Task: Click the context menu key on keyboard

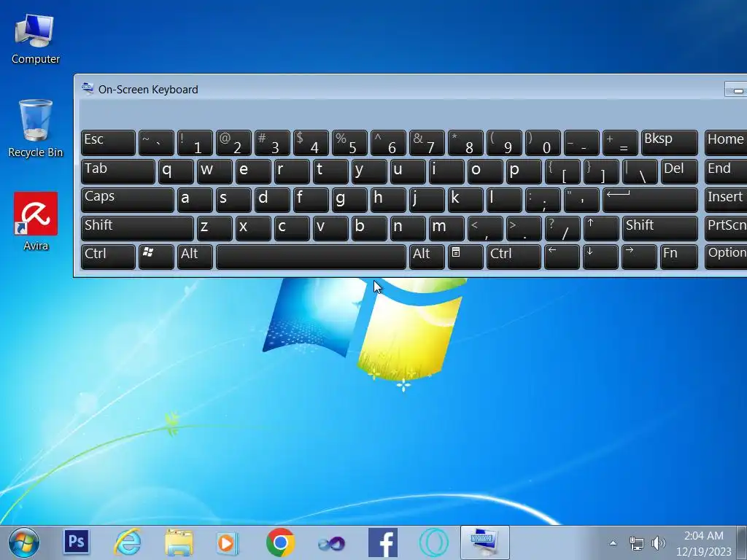Action: coord(465,257)
